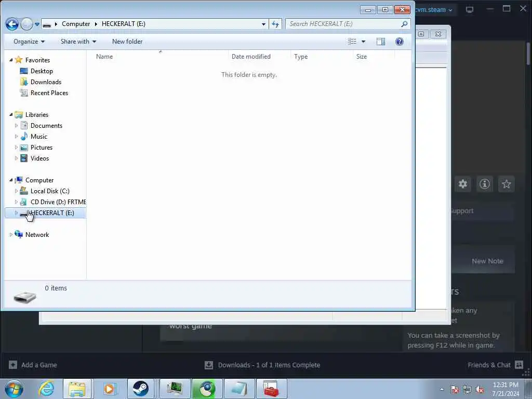Screen dimensions: 532x399
Task: Select HECKERALT (E:) in the navigation pane
Action: [46, 212]
